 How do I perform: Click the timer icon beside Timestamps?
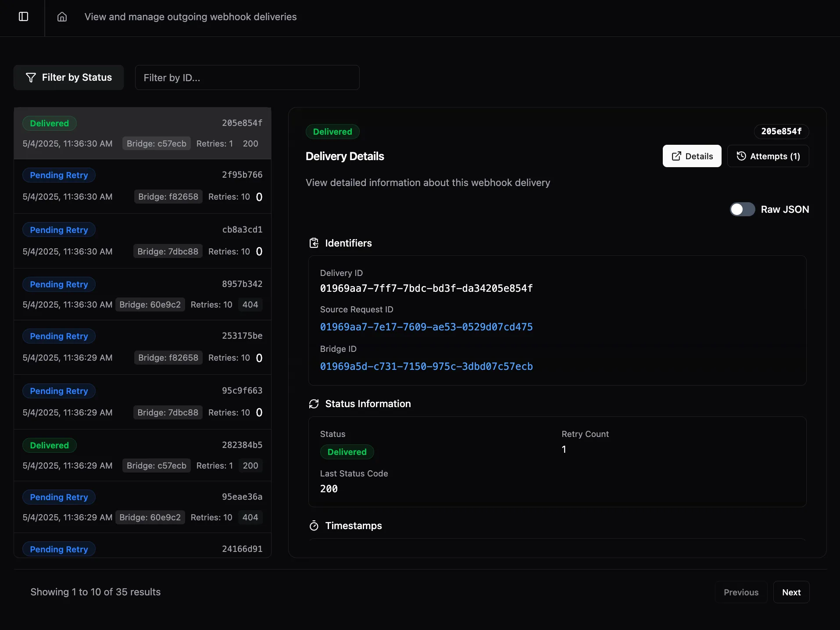point(314,525)
